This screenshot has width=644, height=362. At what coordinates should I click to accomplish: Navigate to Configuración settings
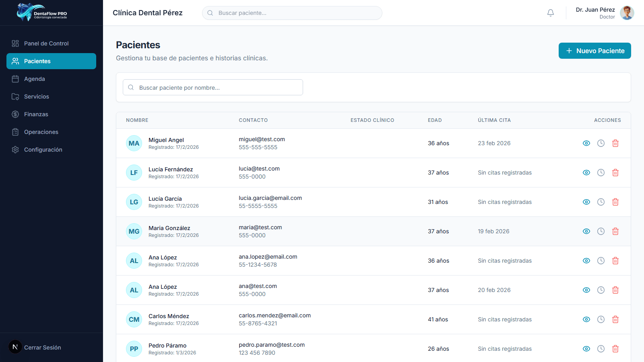tap(43, 150)
